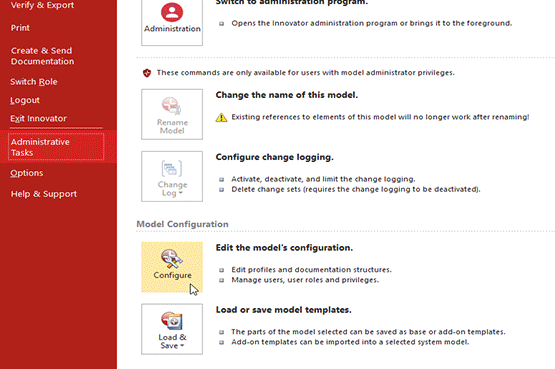Click 'Opens the Innovator administration program' line
Image resolution: width=555 pixels, height=369 pixels.
click(372, 23)
